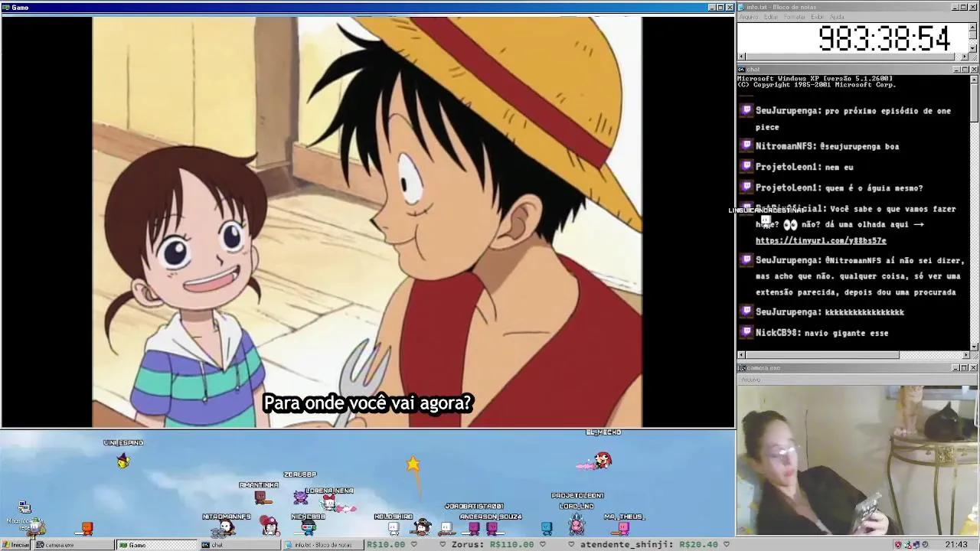This screenshot has height=551, width=980.
Task: Click the subtitle 'Para onde você vai agora?'
Action: 367,403
